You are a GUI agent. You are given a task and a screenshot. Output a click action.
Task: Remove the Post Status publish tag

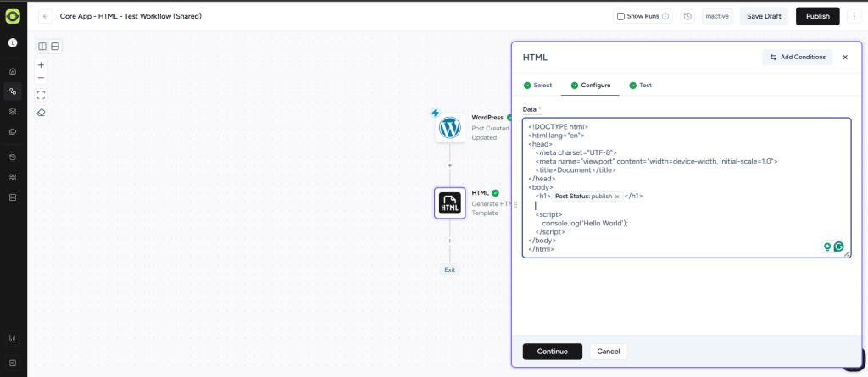coord(617,196)
